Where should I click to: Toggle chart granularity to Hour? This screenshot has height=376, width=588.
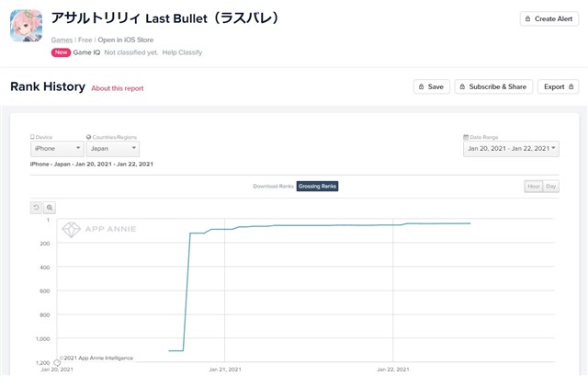pyautogui.click(x=534, y=186)
